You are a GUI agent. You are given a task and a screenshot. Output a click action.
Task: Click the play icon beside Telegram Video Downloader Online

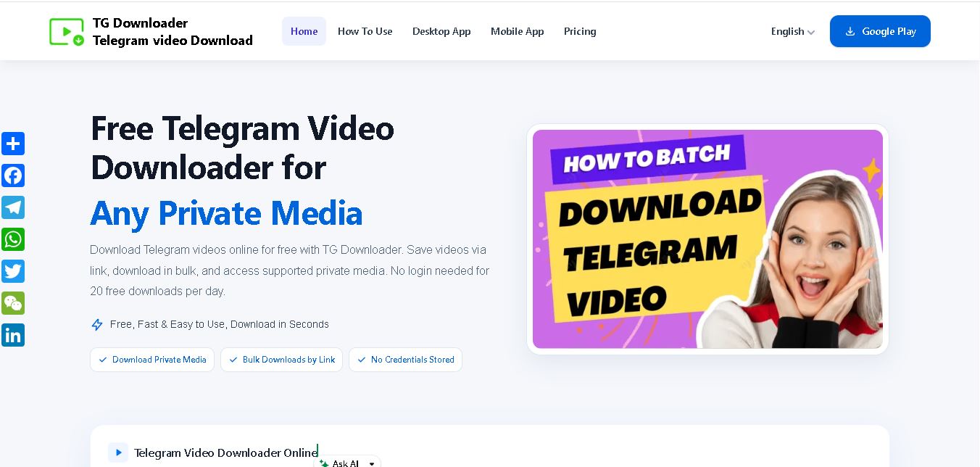pos(118,452)
